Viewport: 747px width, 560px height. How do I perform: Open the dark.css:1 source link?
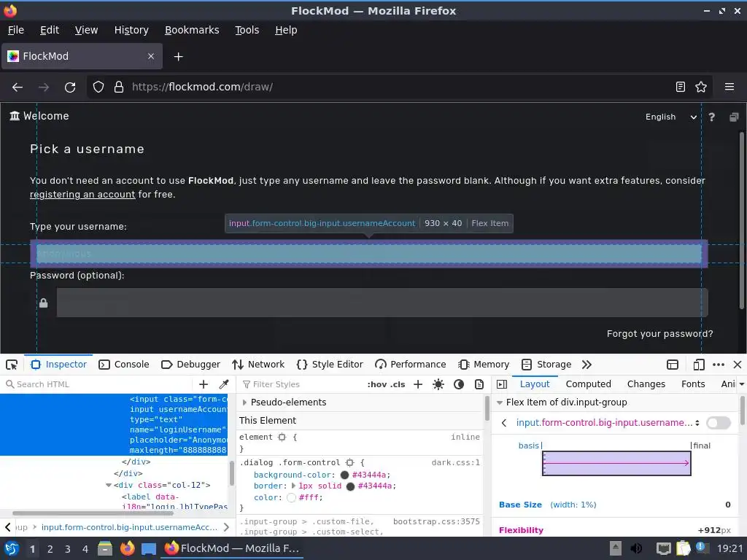(x=455, y=462)
